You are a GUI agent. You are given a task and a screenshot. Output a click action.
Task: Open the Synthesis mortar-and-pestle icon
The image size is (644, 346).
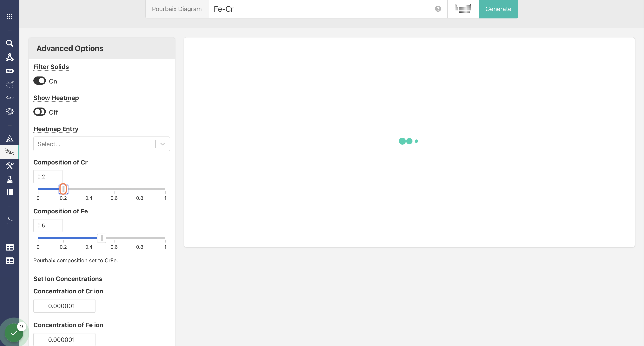click(10, 84)
